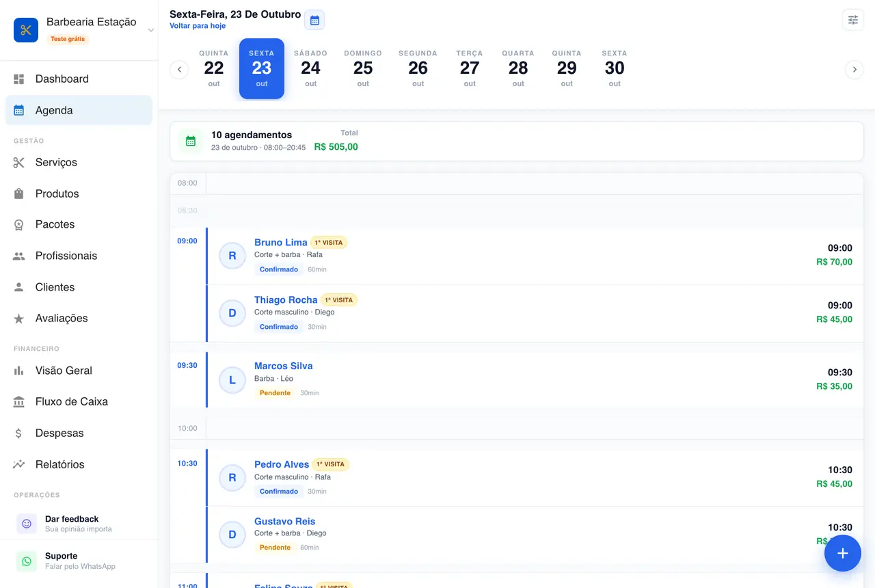
Task: Click the WhatsApp support icon
Action: click(27, 561)
